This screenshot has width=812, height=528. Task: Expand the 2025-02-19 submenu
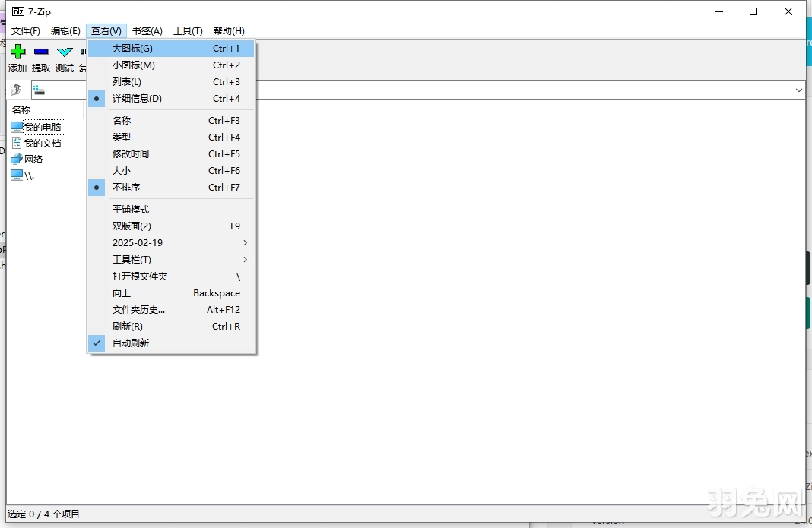click(137, 242)
